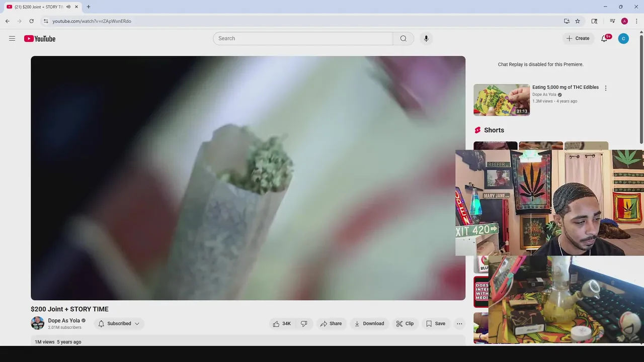Select the $200 Joint + STORY TIME tab

click(x=39, y=7)
